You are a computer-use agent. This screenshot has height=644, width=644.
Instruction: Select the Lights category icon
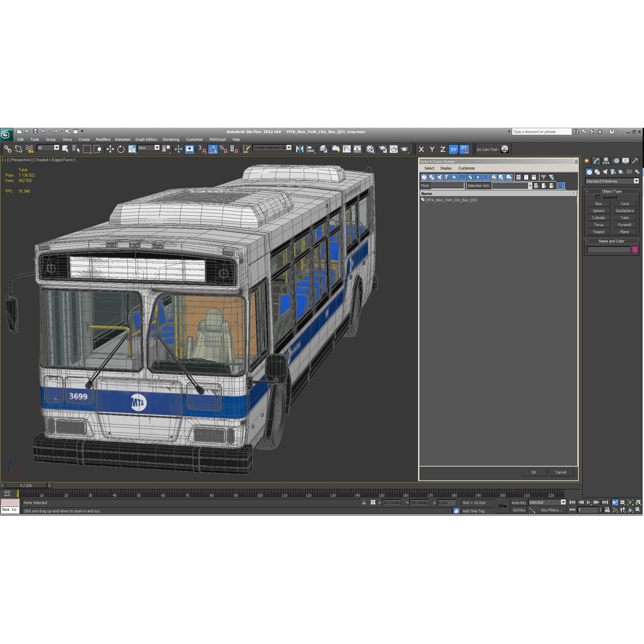(x=605, y=172)
